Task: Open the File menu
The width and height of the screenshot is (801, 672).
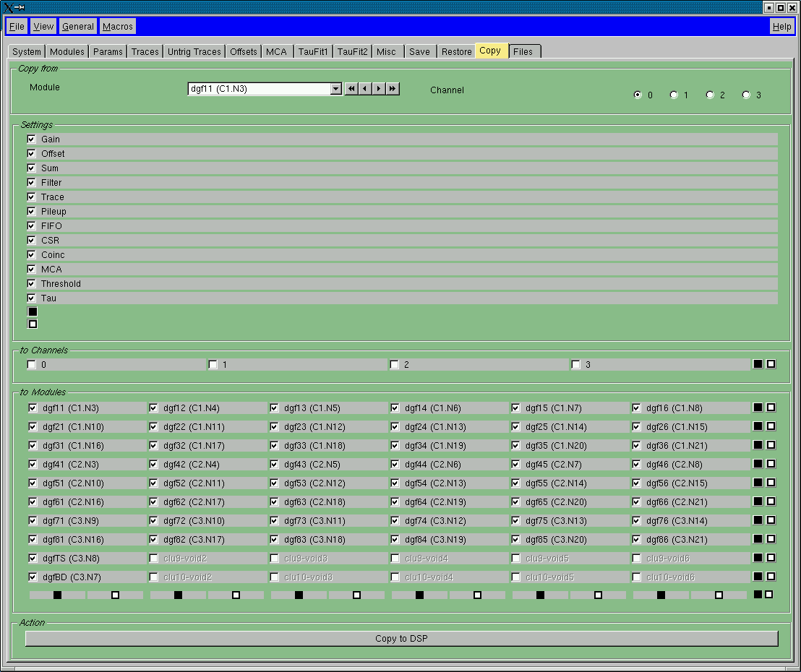Action: click(x=17, y=27)
